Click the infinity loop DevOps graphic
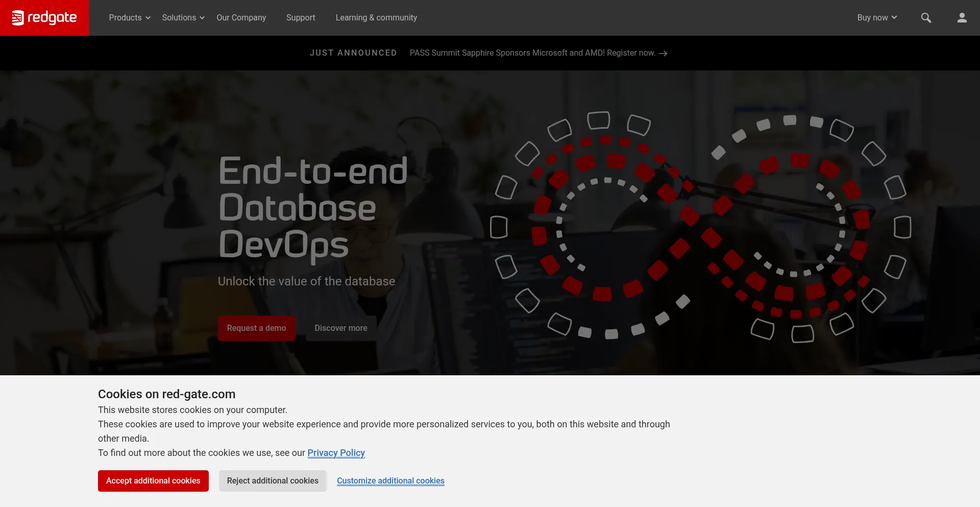 [700, 227]
